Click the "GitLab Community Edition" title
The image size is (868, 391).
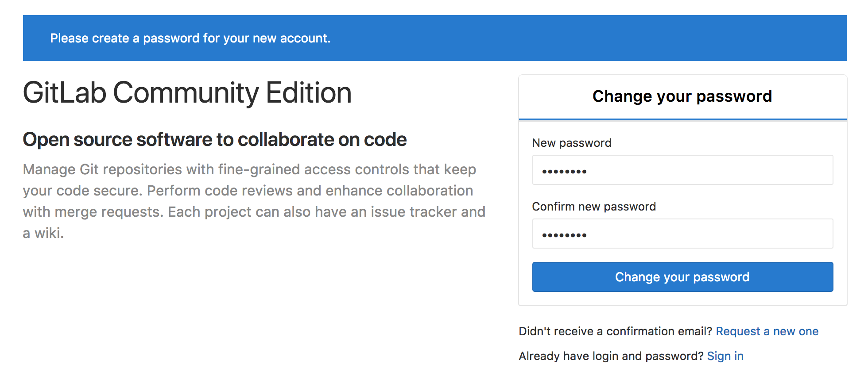pos(187,93)
